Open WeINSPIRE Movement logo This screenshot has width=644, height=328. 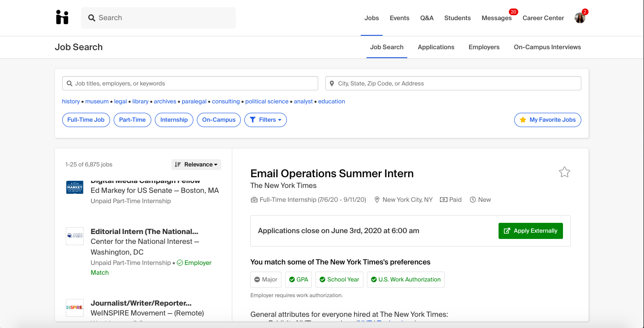(75, 307)
